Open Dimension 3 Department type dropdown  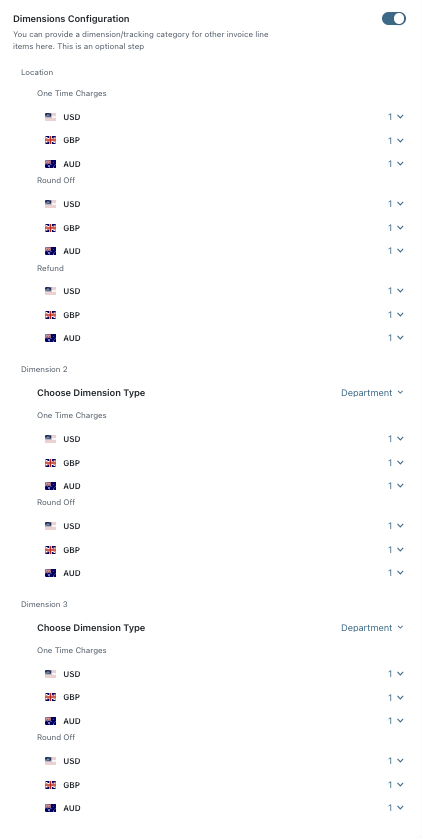click(372, 628)
